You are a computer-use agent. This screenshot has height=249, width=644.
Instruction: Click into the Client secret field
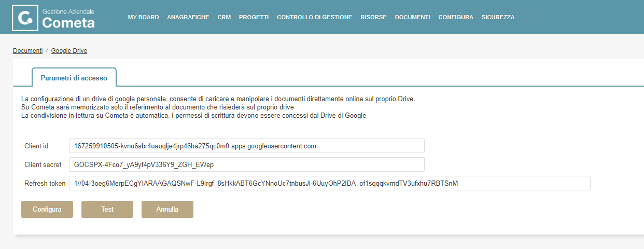click(x=246, y=164)
